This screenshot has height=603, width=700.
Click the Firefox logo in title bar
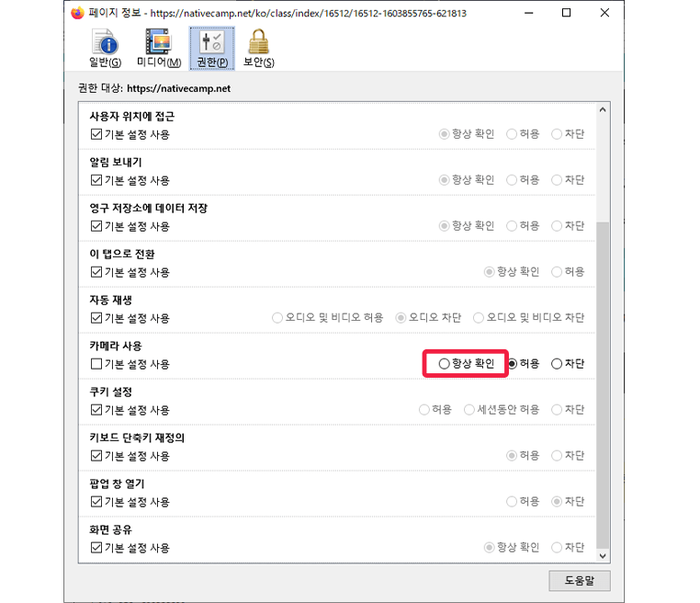(77, 13)
